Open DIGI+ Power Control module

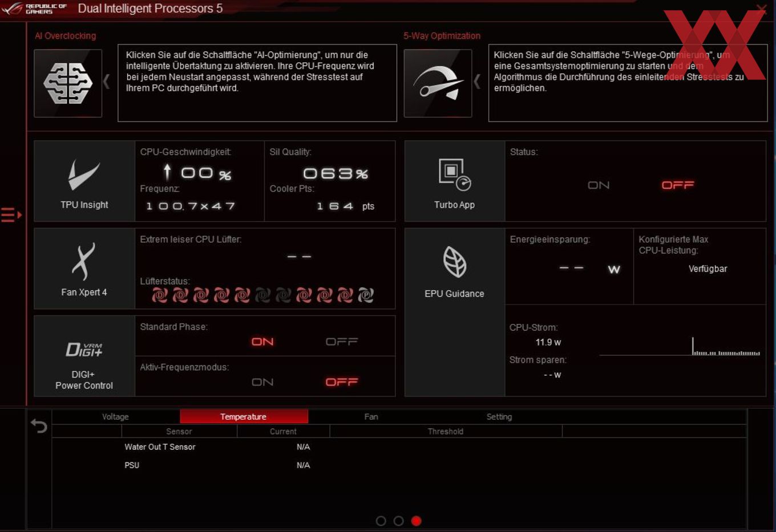click(84, 356)
